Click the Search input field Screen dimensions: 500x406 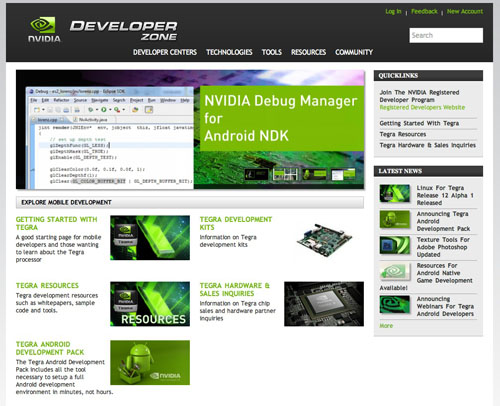coord(446,35)
